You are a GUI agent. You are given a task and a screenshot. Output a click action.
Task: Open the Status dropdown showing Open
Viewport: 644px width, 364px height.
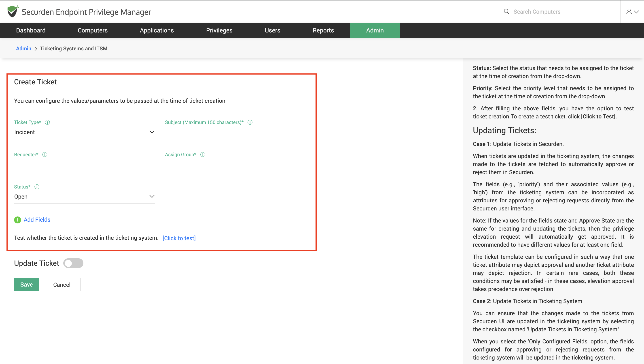(x=85, y=197)
